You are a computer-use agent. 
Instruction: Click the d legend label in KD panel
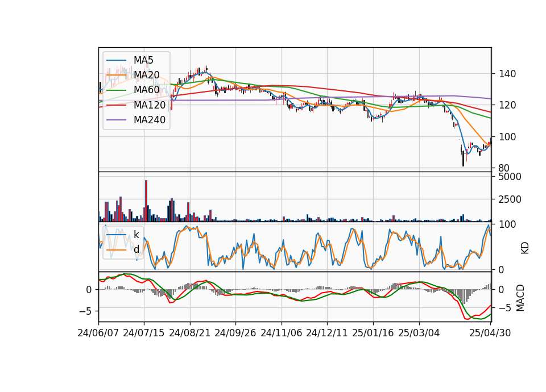136,249
